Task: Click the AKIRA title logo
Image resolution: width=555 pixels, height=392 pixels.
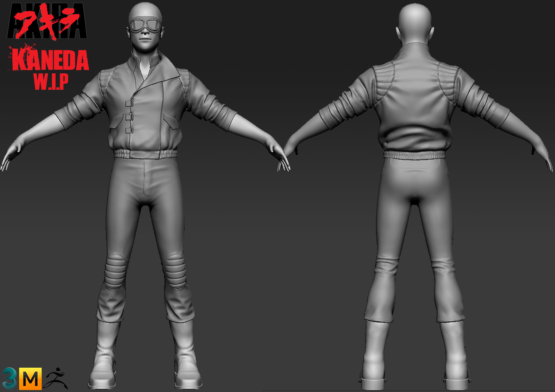Action: [x=47, y=21]
